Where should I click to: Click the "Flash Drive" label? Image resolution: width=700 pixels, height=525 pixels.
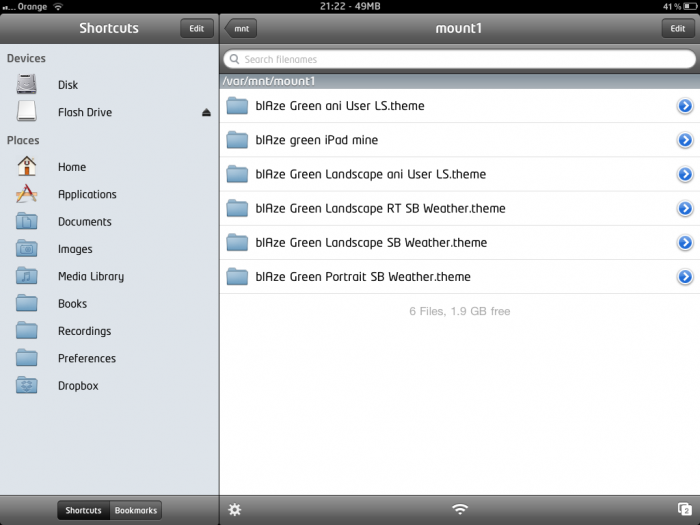(85, 112)
